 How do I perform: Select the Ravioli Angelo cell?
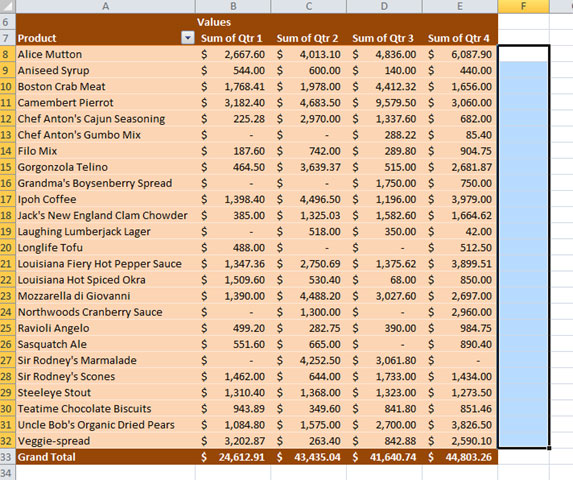click(x=106, y=328)
